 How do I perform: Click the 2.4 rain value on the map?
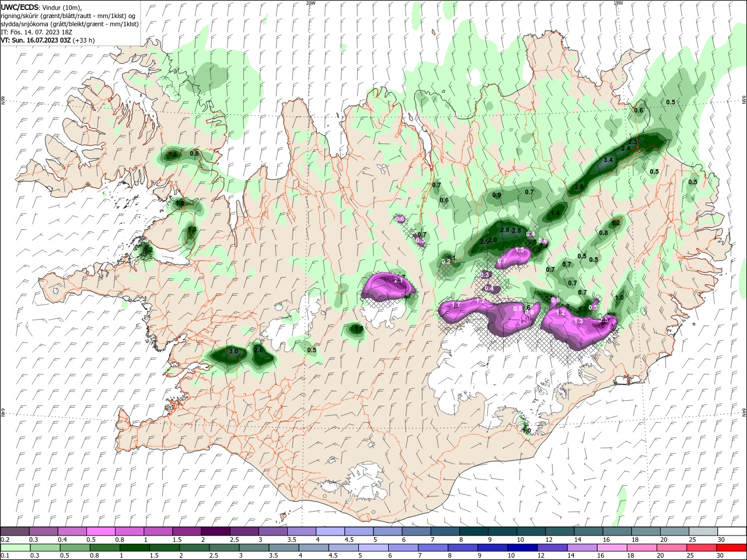coord(626,148)
